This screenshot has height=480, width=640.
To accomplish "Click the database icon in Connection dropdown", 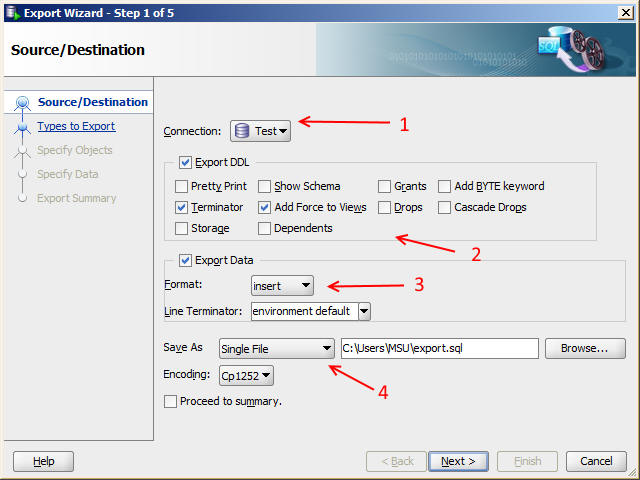I will click(242, 131).
